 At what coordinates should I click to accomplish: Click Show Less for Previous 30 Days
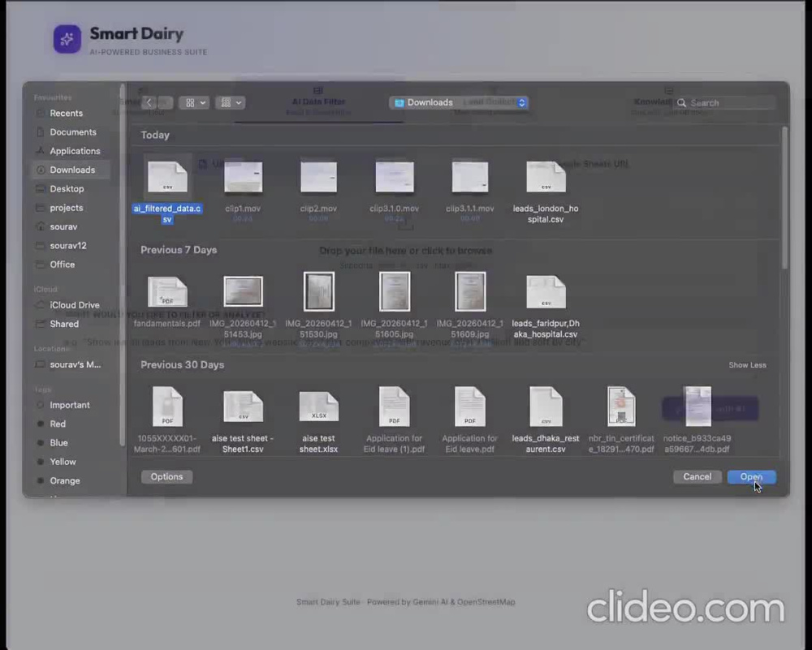pos(747,365)
